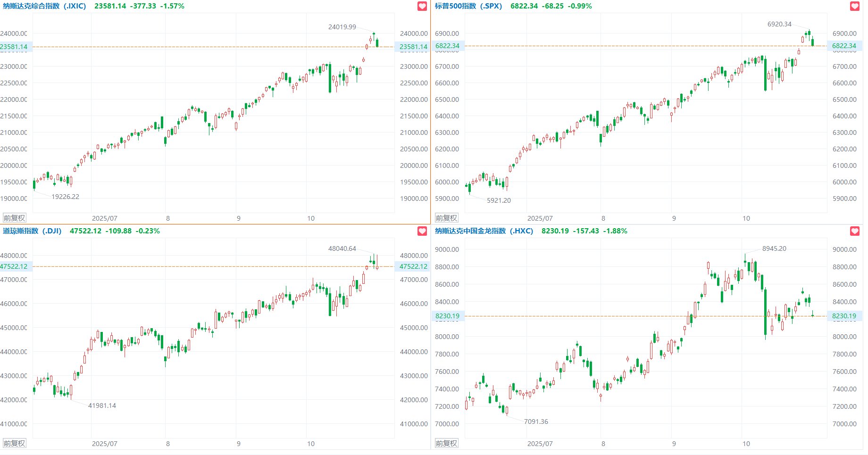Click the 48040.64 peak label on the Dow Jones chart
Image resolution: width=868 pixels, height=455 pixels.
342,248
